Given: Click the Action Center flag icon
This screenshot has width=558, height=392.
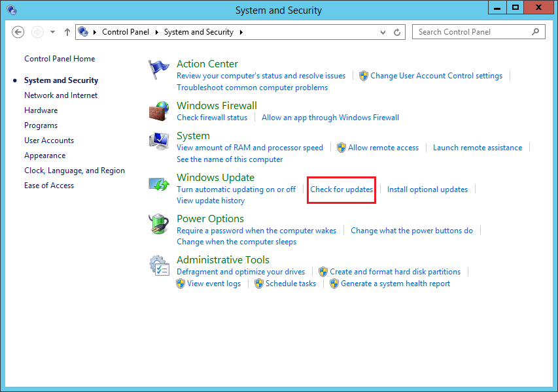Looking at the screenshot, I should 159,69.
